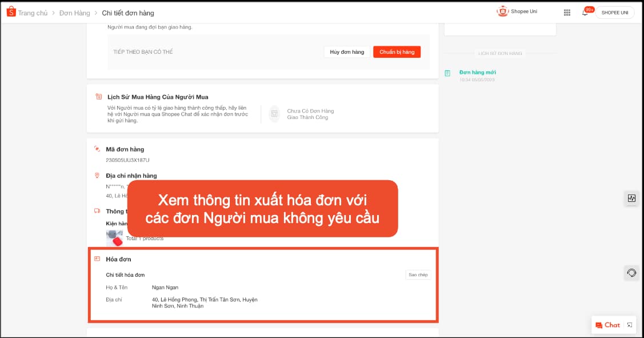The image size is (644, 338).
Task: Click the Hóa đơn section icon
Action: pos(97,259)
